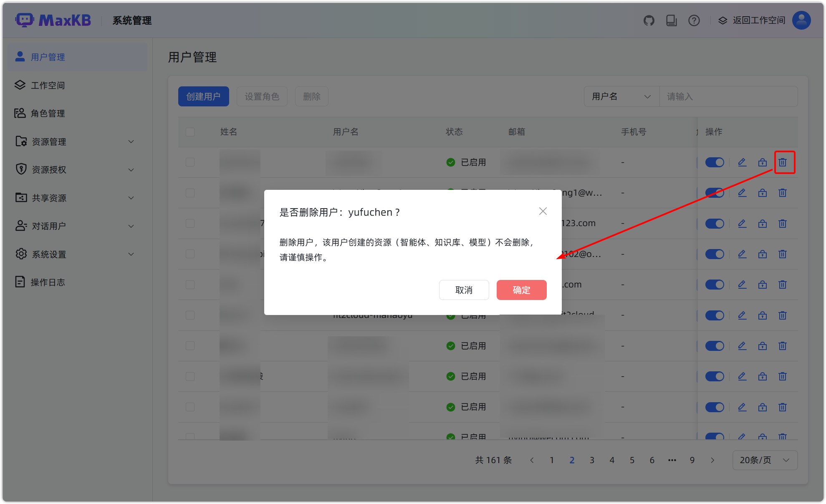Click the user avatar icon in top right corner
Image resolution: width=826 pixels, height=504 pixels.
click(x=801, y=20)
